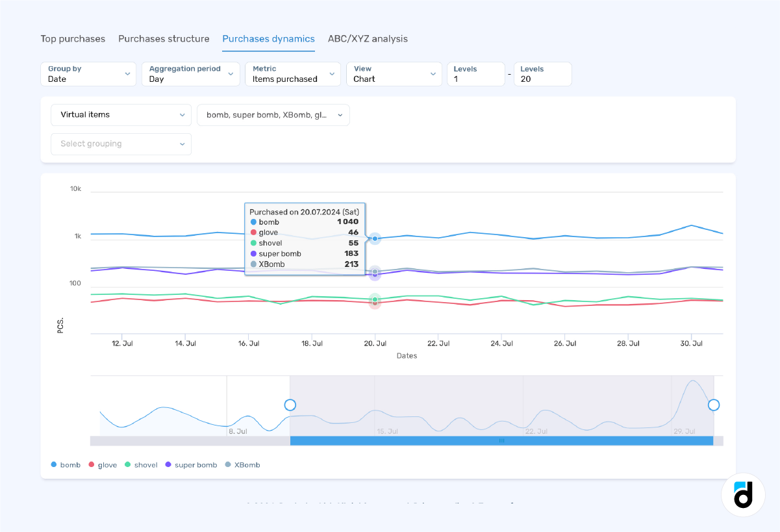The image size is (780, 532).
Task: Click the left range selector handle
Action: pos(290,405)
